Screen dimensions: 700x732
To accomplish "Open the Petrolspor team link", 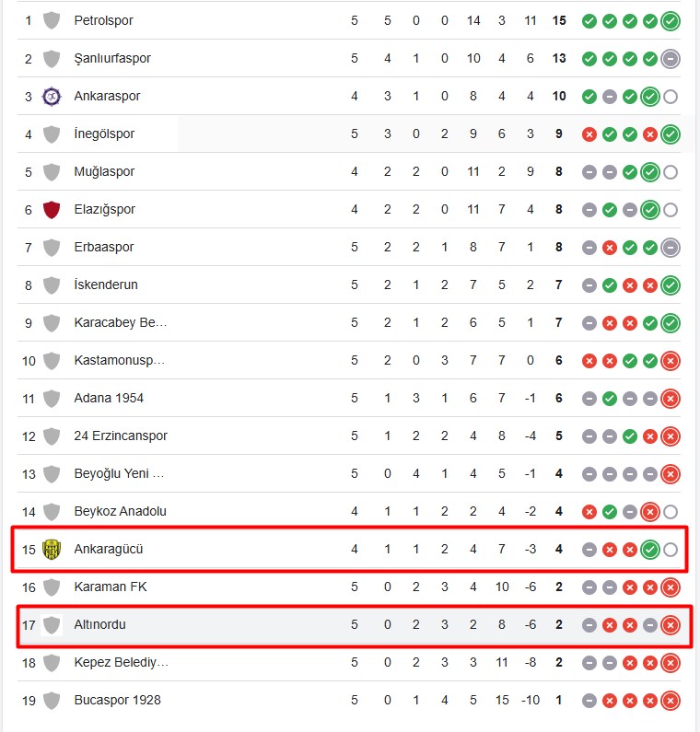I will (103, 20).
